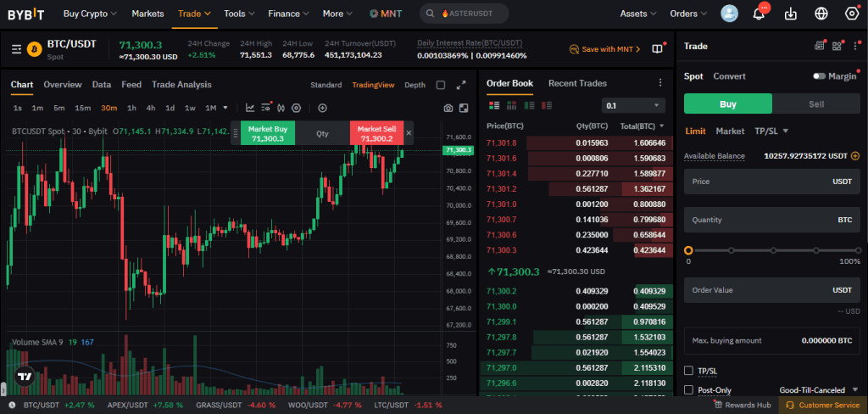Click the chart layout icon beside the camera
868x414 pixels.
coord(464,108)
